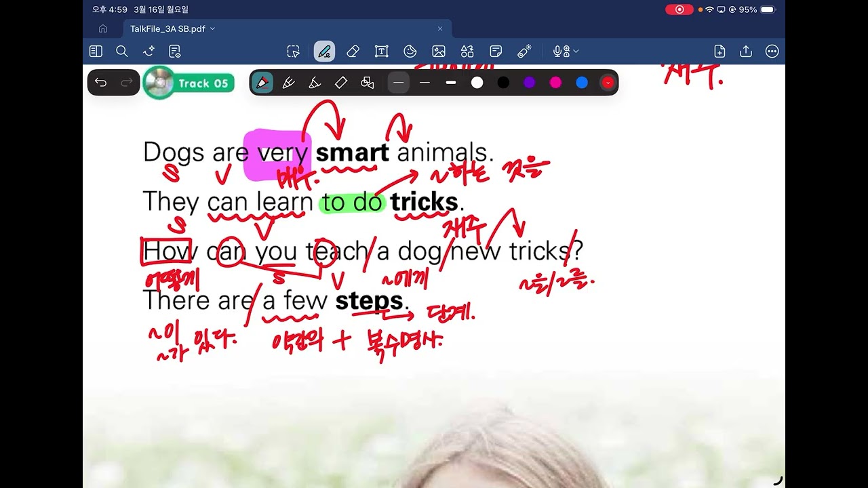Open the AI sparkle assistant
868x488 pixels.
point(149,52)
